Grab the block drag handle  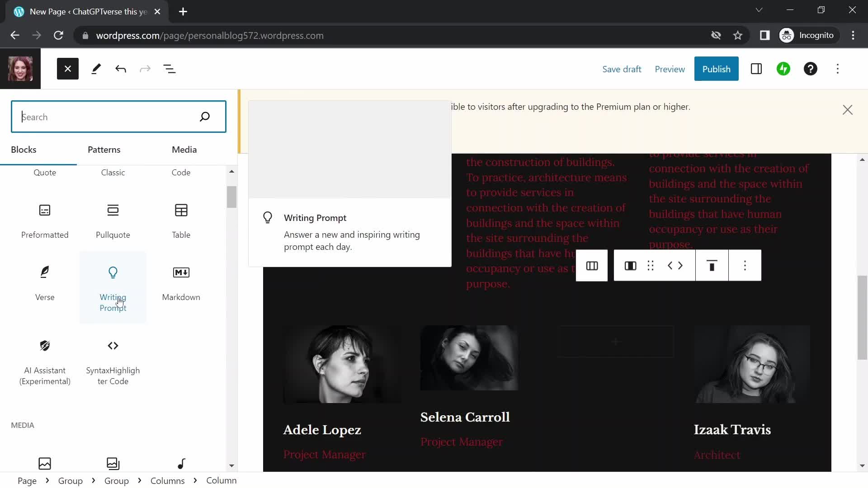tap(651, 266)
